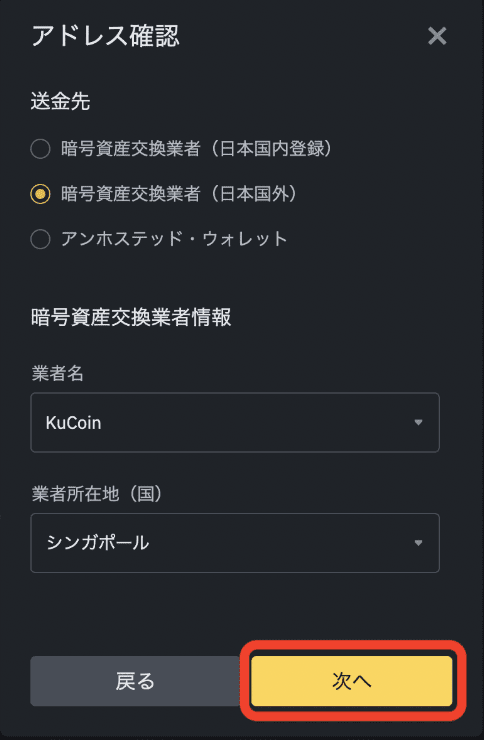This screenshot has height=740, width=484.
Task: Open the 業者名 combo box
Action: pos(235,422)
